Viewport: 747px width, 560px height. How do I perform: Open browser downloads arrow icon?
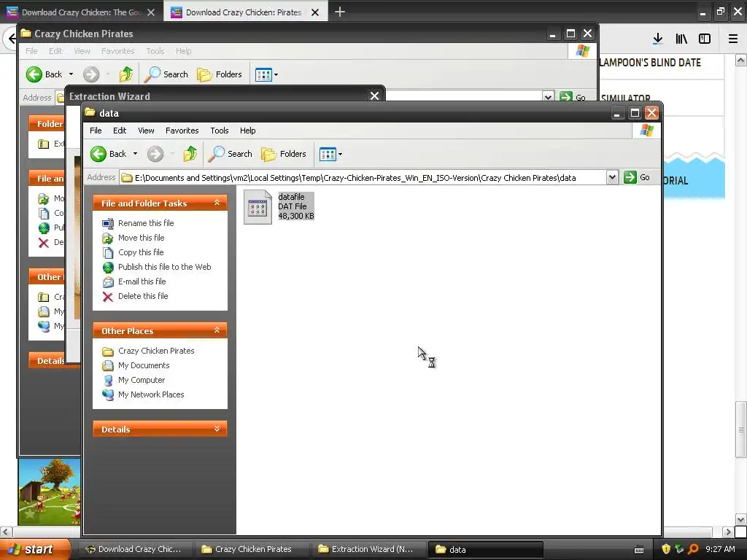(658, 39)
